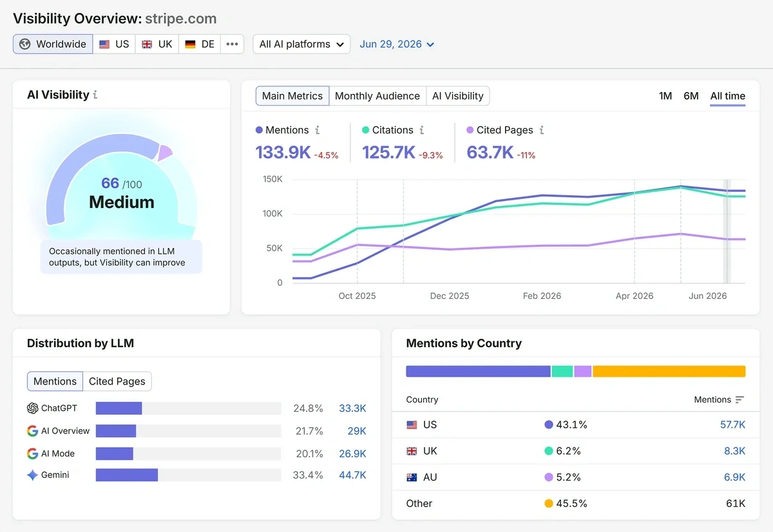Click the visibility can improve note
Image resolution: width=773 pixels, height=532 pixels.
(x=122, y=257)
